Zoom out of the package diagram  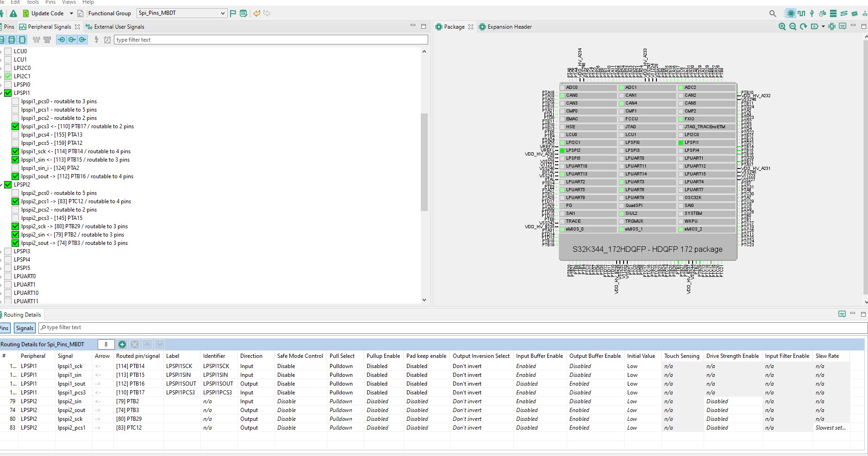tap(792, 26)
